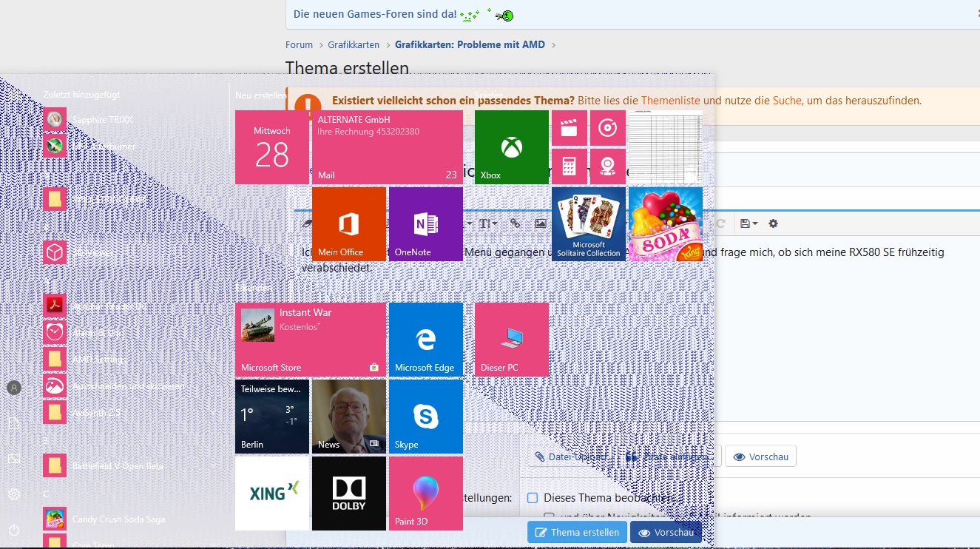Image resolution: width=980 pixels, height=549 pixels.
Task: Open Grafikkarten: Probleme mit AMD breadcrumb
Action: [470, 44]
